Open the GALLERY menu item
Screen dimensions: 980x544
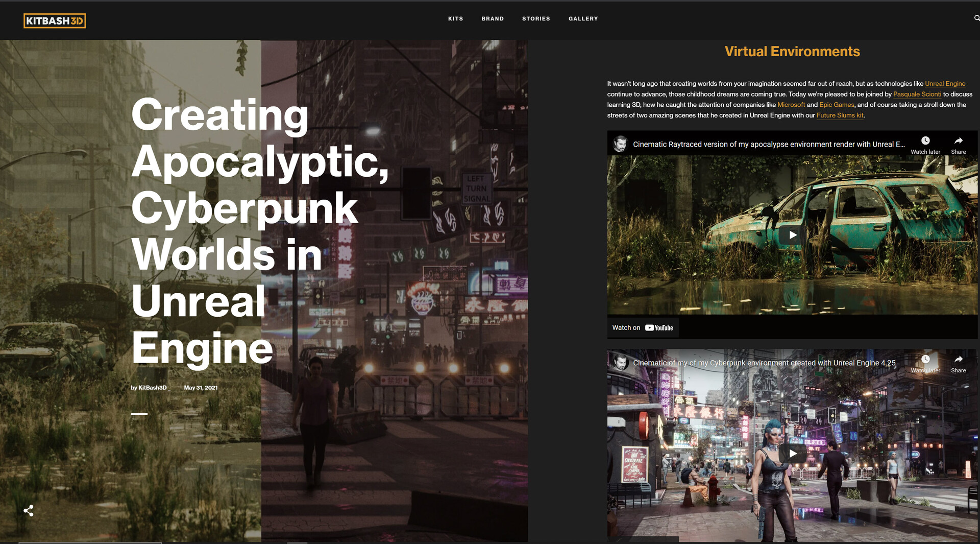click(x=583, y=18)
